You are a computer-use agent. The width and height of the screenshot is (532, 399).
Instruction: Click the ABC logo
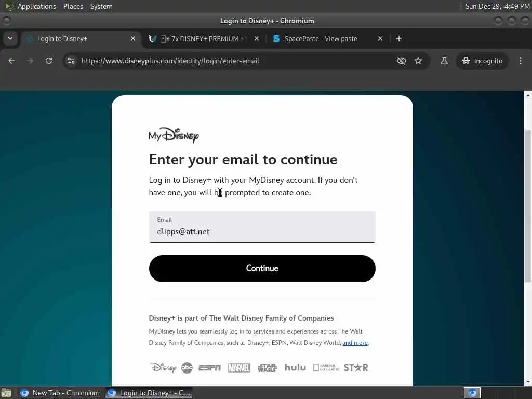pyautogui.click(x=187, y=368)
